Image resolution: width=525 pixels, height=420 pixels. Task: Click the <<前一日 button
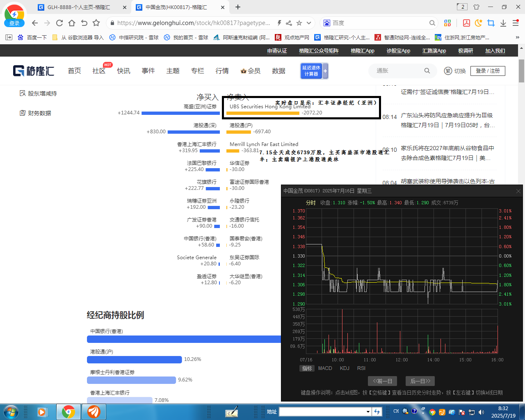pos(383,381)
